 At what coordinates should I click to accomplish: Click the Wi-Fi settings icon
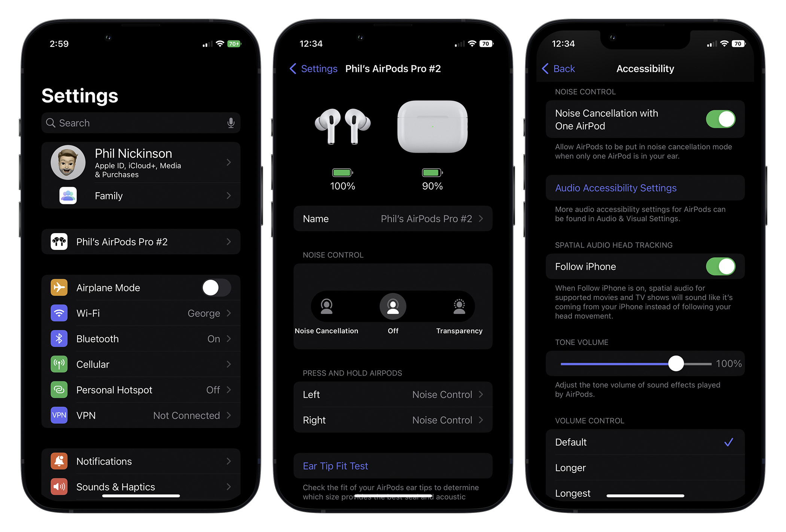(60, 313)
